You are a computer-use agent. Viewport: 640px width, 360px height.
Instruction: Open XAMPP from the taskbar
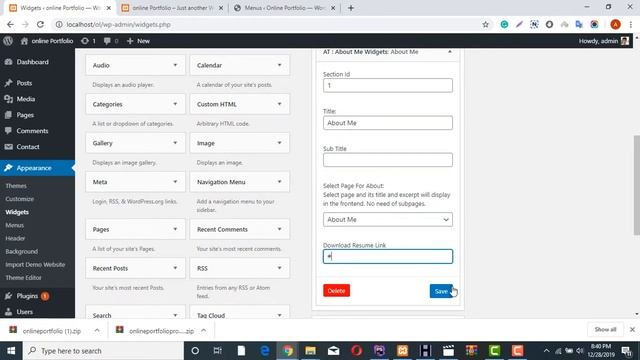[402, 351]
